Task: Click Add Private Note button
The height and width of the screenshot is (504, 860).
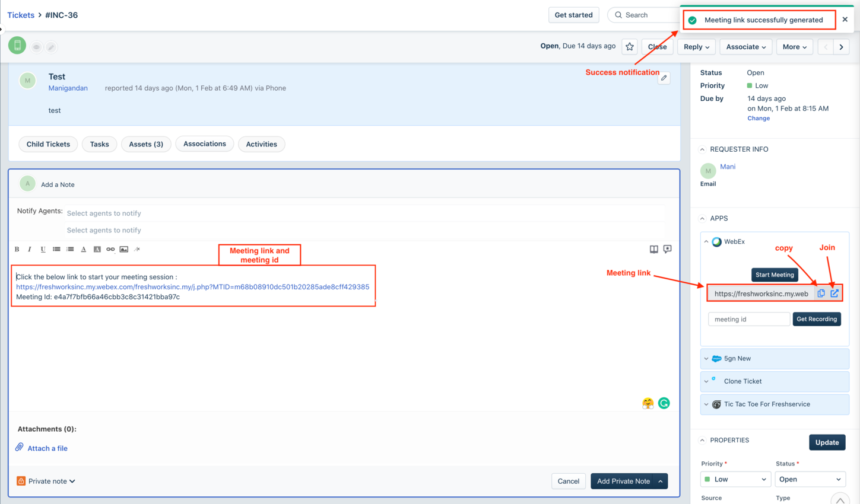Action: [x=623, y=481]
